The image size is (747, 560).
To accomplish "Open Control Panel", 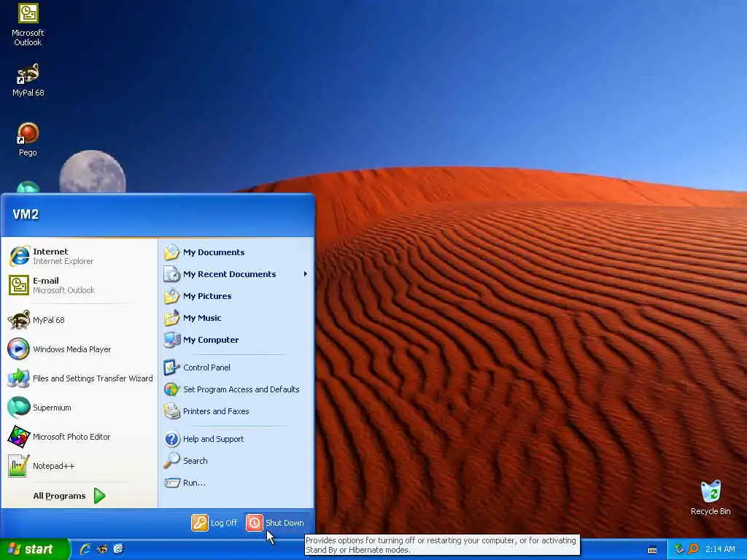I will point(236,367).
